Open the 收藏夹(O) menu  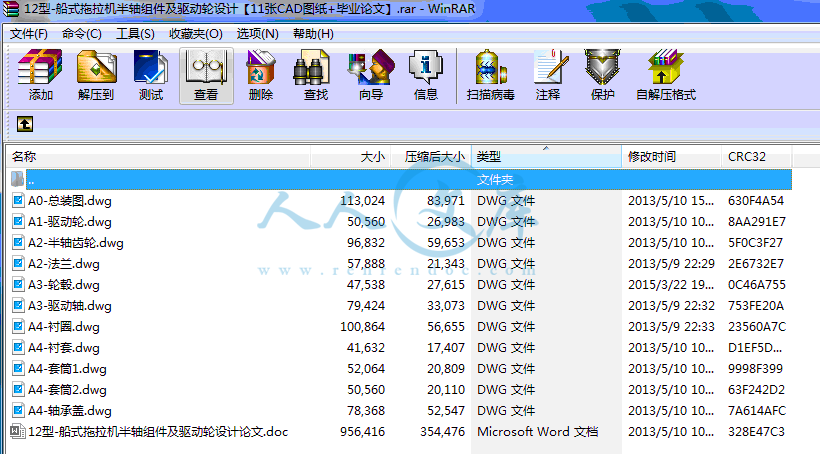196,33
